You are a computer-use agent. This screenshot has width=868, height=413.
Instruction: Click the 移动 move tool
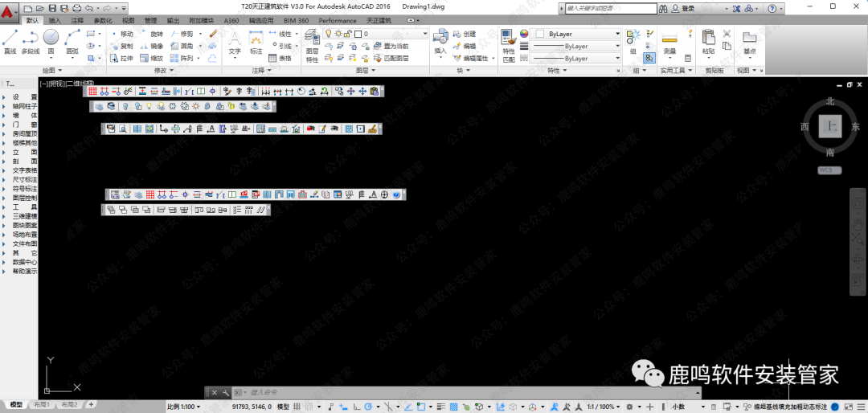point(122,34)
